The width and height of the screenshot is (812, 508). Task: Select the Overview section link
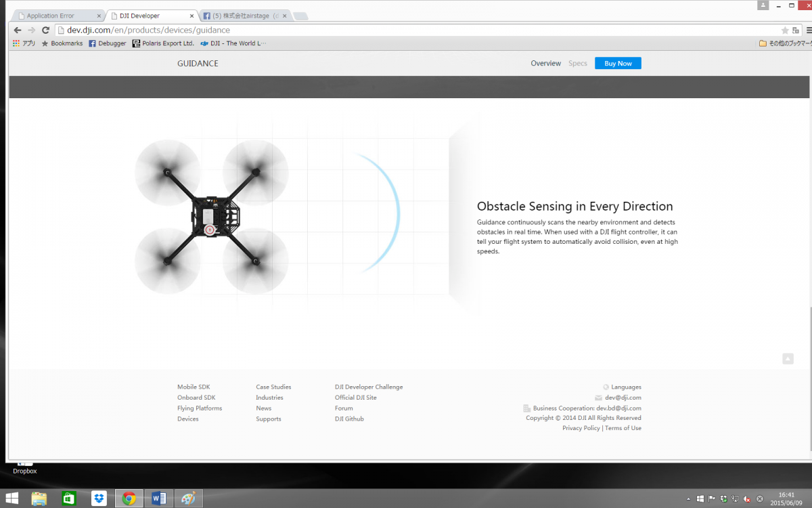(x=545, y=64)
